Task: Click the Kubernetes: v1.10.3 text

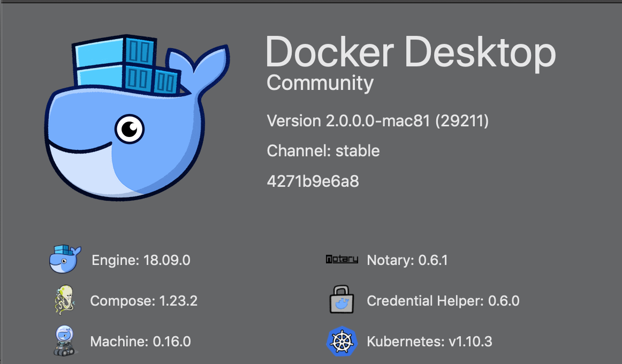Action: 430,342
